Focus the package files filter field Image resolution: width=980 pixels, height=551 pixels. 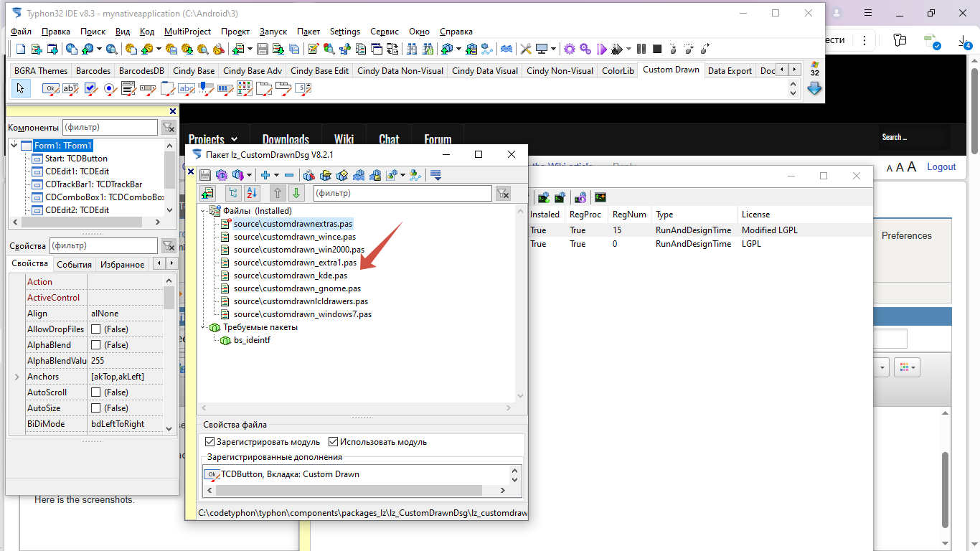click(x=402, y=193)
